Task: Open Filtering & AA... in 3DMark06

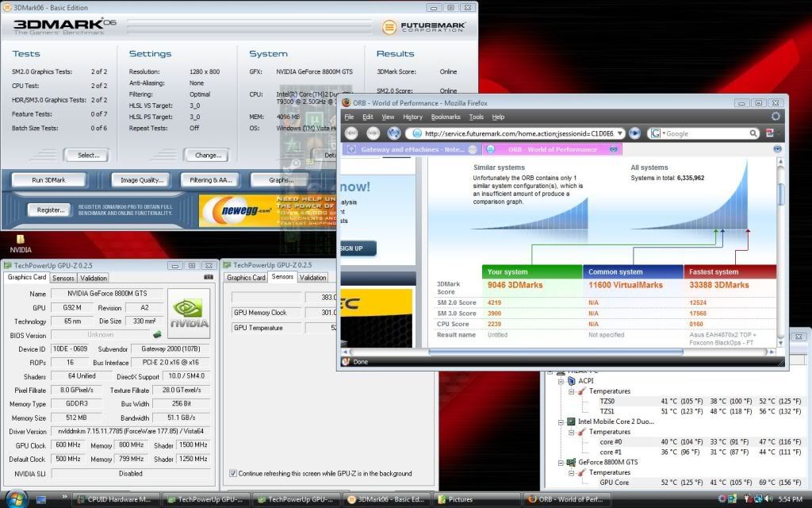Action: click(x=210, y=180)
